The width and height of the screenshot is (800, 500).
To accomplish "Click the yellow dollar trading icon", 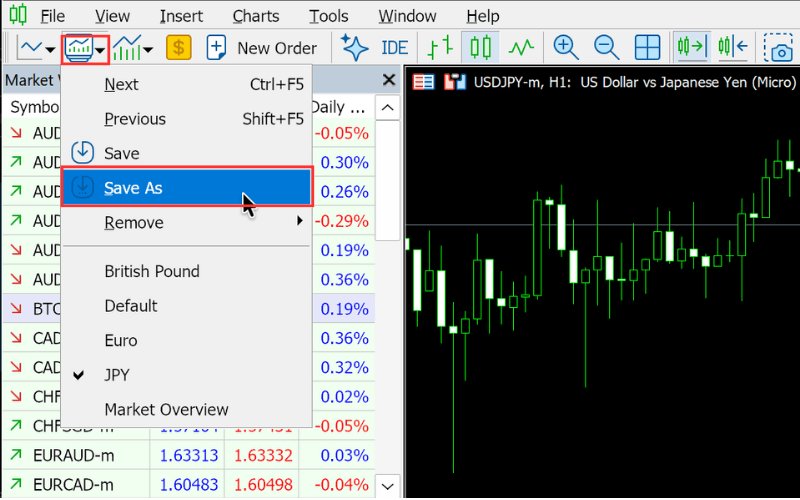I will tap(179, 48).
